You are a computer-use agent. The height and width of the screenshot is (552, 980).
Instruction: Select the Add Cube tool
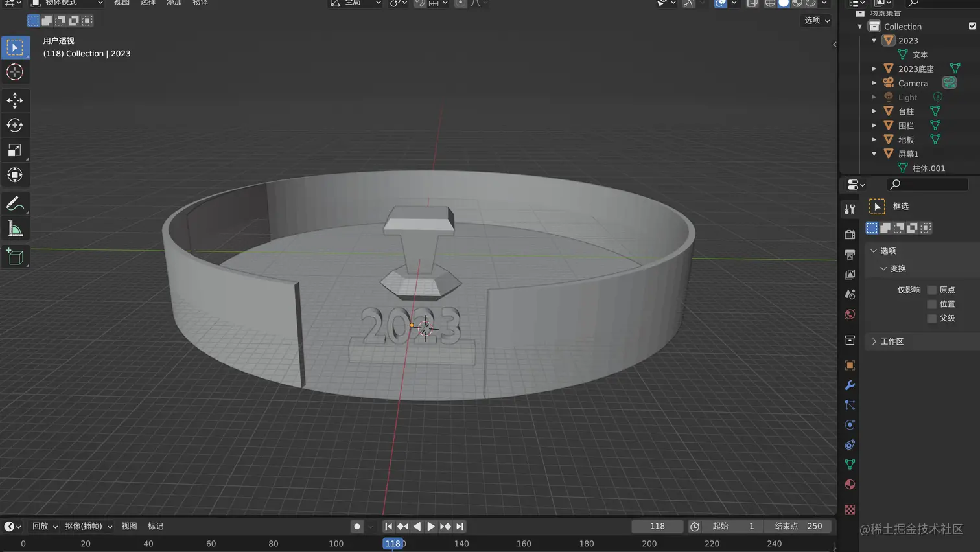pos(15,257)
